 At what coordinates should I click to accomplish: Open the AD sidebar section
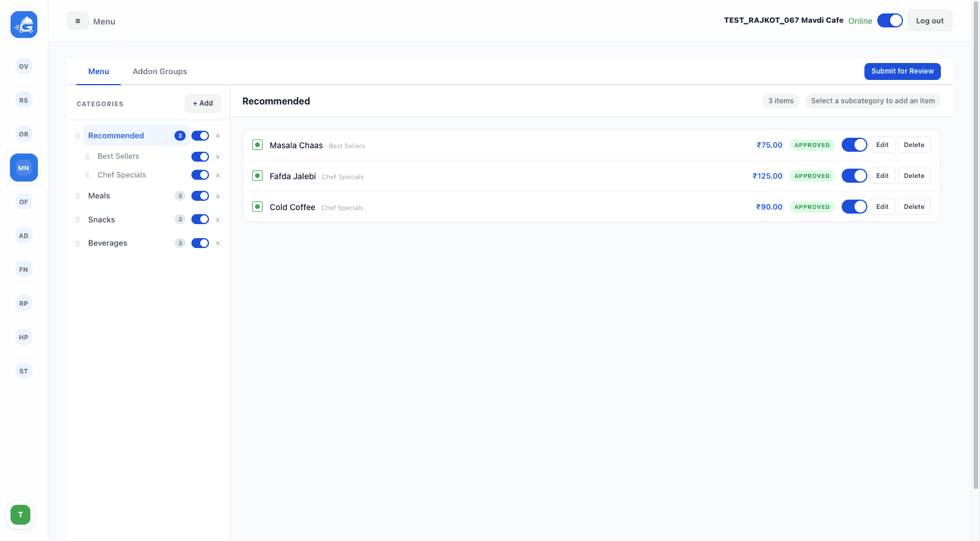point(23,236)
